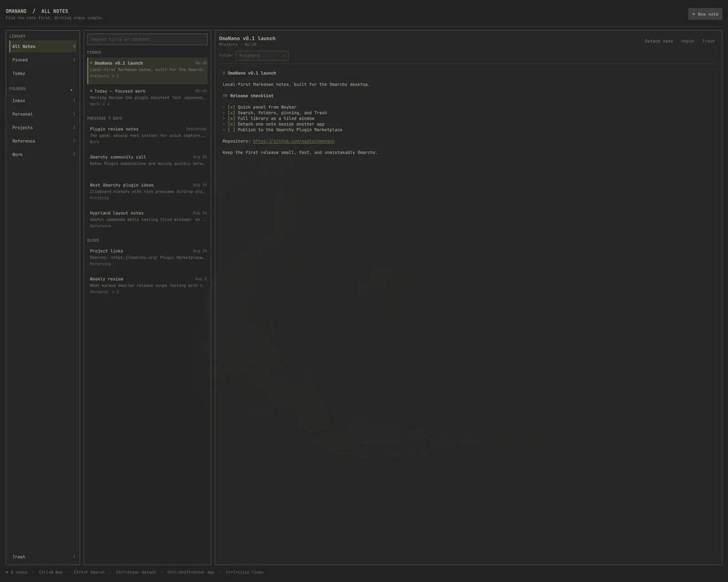Click pin marker on OmaNano v0.1 launch note
Screen dimensions: 728x582
pyautogui.click(x=91, y=63)
